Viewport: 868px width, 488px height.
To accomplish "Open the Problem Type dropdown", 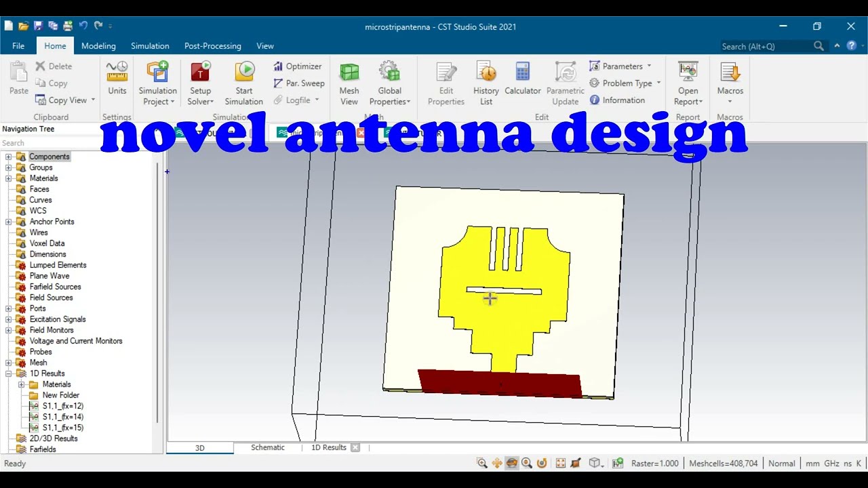I will (625, 83).
